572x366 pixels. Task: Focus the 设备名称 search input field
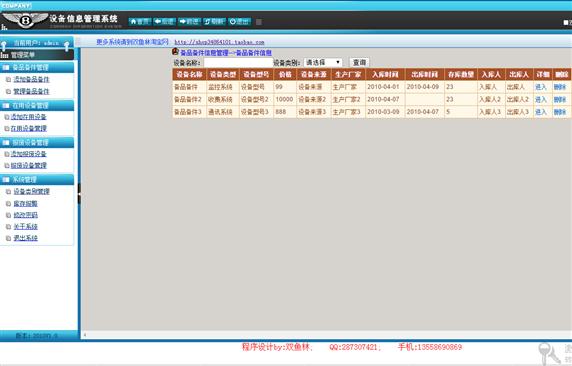point(239,62)
